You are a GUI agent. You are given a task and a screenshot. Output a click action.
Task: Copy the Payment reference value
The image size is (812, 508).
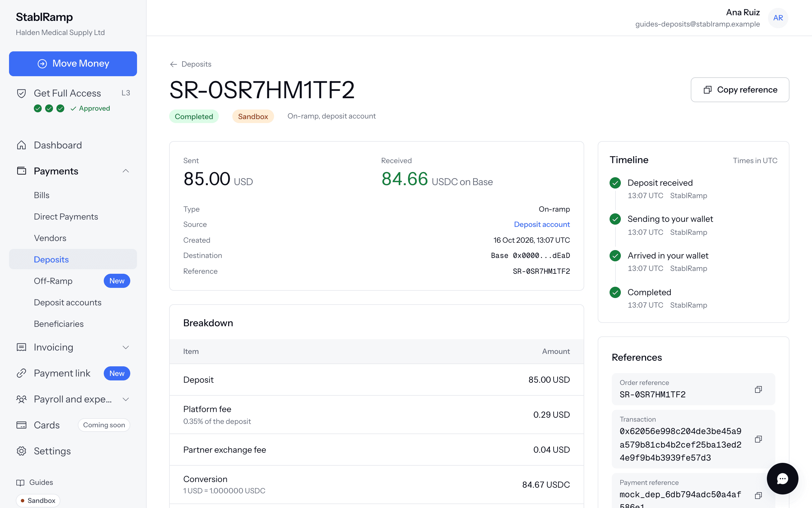point(758,496)
